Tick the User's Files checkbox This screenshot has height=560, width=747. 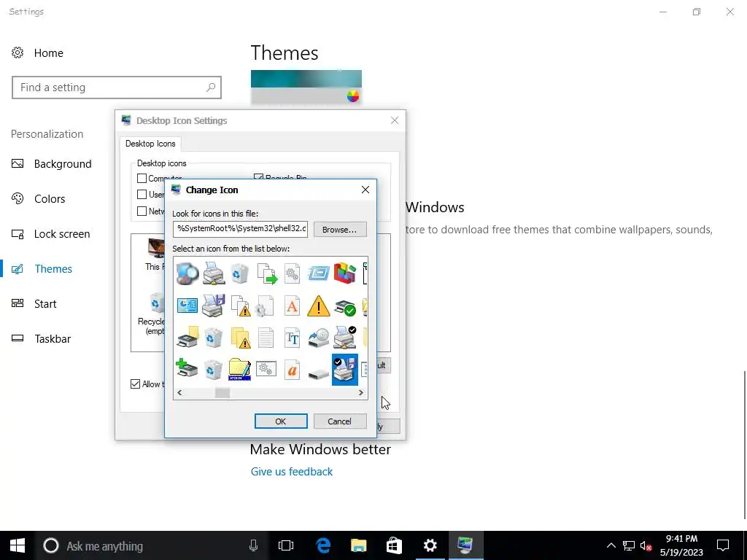(x=142, y=194)
